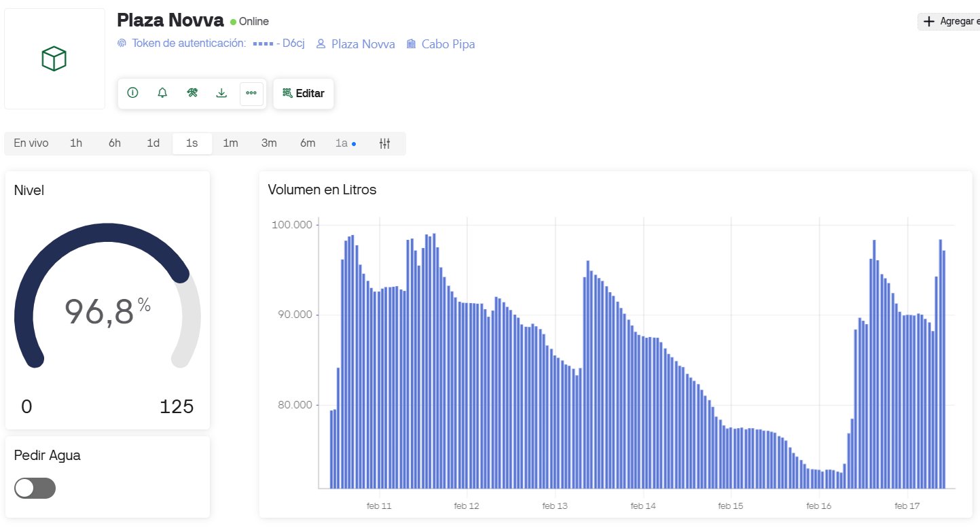Switch to the 1h time range
980x530 pixels.
[76, 143]
